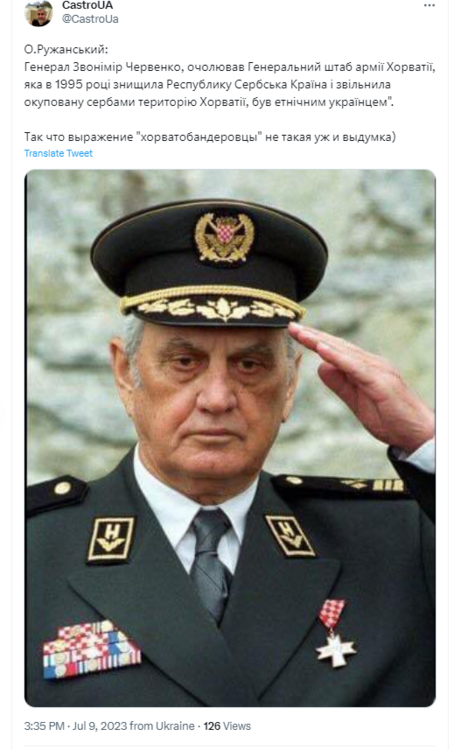Image resolution: width=454 pixels, height=750 pixels.
Task: Click the line mentioning 1995 році
Action: 207,84
